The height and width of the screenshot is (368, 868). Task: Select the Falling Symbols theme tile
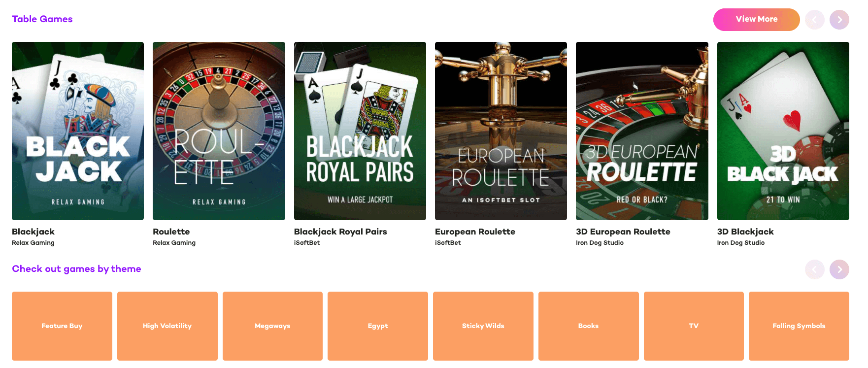[x=799, y=326]
